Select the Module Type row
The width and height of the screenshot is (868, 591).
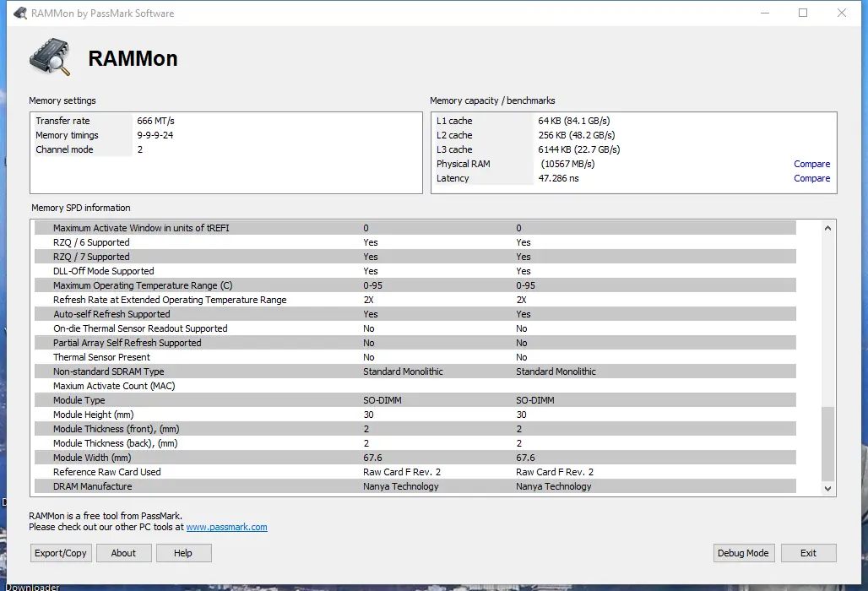click(x=415, y=401)
